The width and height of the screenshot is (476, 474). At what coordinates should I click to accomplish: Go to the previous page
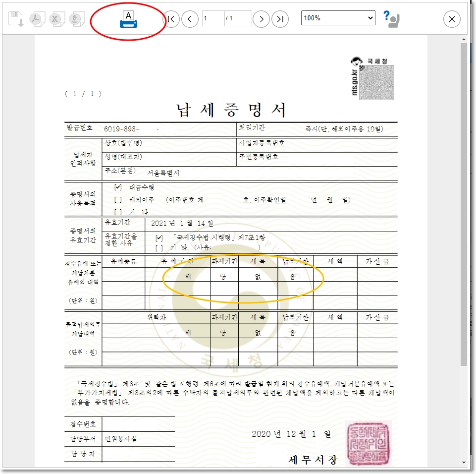click(x=190, y=19)
